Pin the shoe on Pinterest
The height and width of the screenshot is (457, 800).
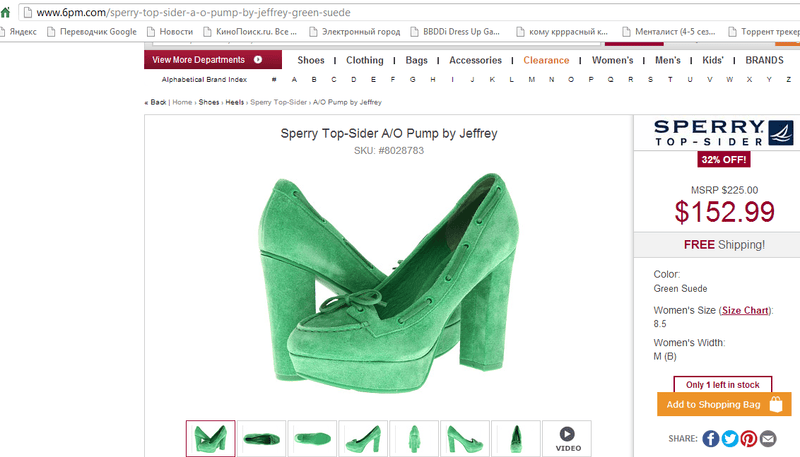(x=749, y=438)
